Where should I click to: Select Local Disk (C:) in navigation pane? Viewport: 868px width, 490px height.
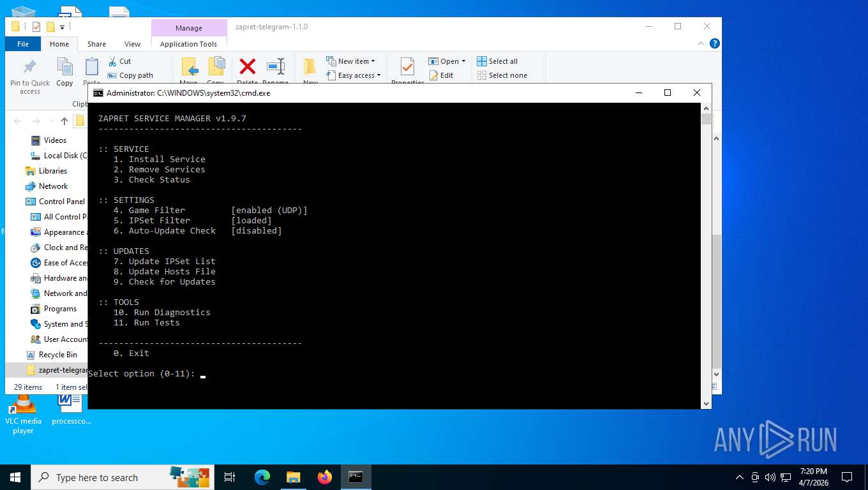[61, 156]
